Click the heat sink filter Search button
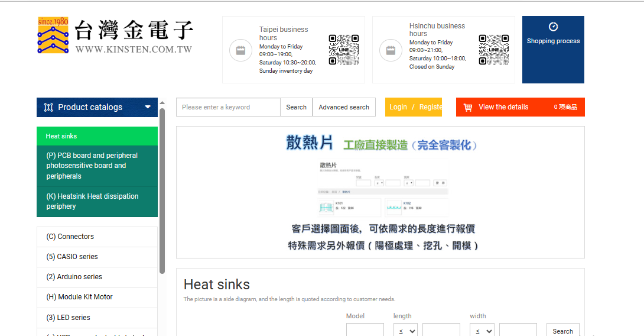 click(x=562, y=330)
